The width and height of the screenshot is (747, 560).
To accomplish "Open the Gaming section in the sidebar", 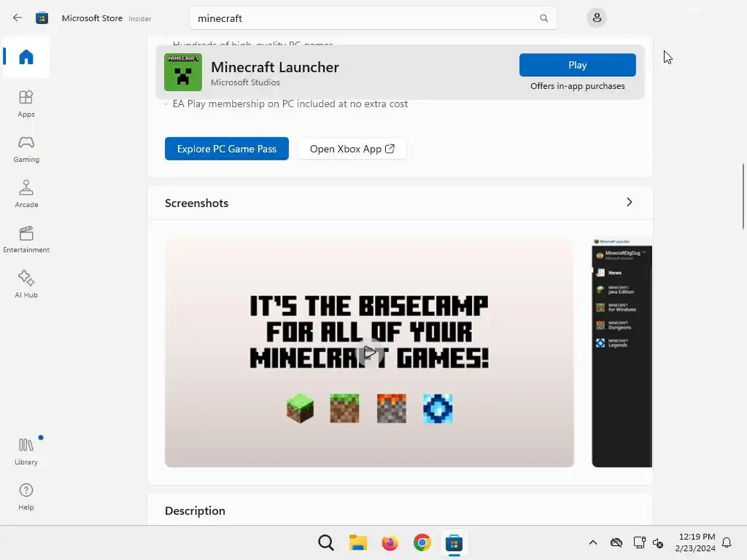I will pos(26,149).
